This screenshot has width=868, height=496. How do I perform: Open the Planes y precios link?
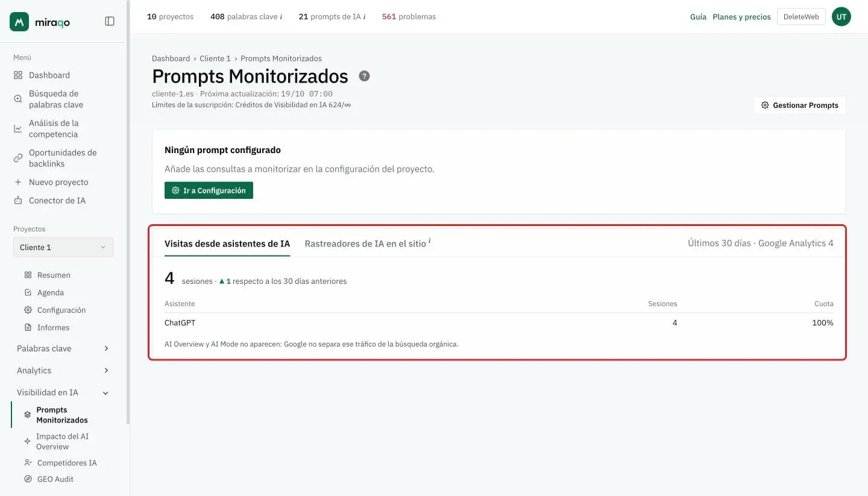[741, 17]
